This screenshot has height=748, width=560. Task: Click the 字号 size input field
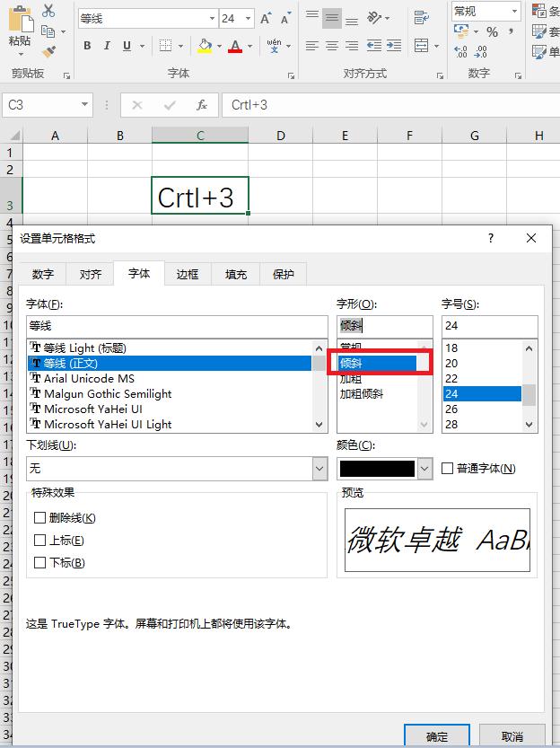pyautogui.click(x=489, y=326)
